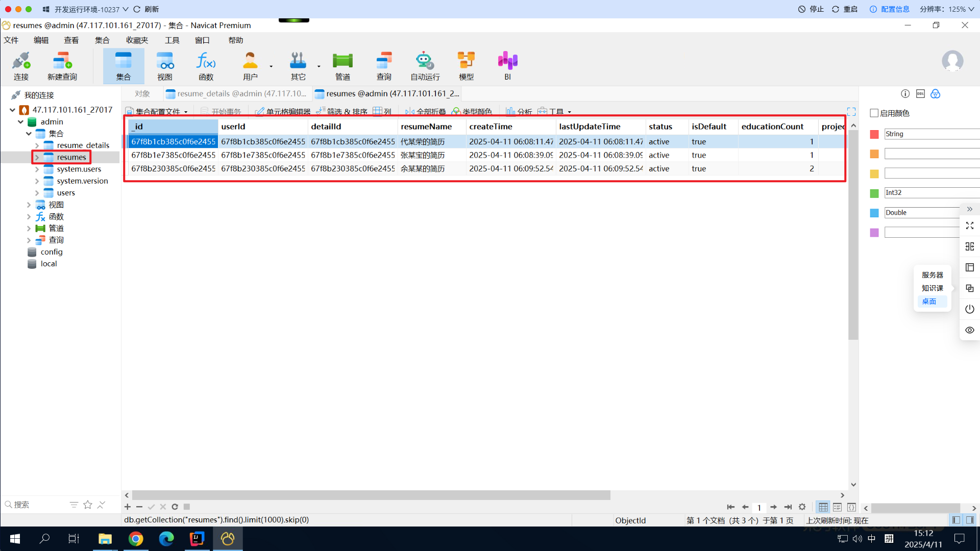Open the 工具 menu
Screen dimensions: 980x551
click(x=172, y=40)
